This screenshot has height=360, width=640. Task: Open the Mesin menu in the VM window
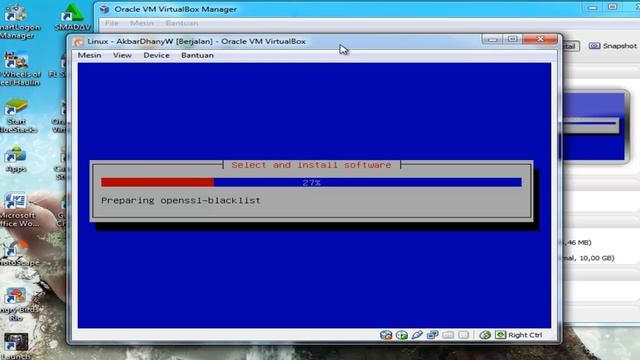[x=89, y=55]
